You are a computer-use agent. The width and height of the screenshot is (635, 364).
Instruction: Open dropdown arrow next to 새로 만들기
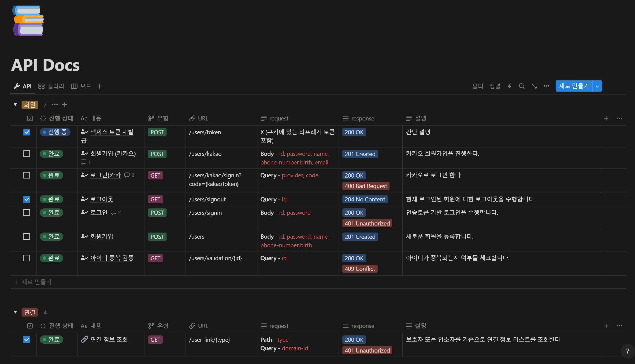click(x=597, y=86)
